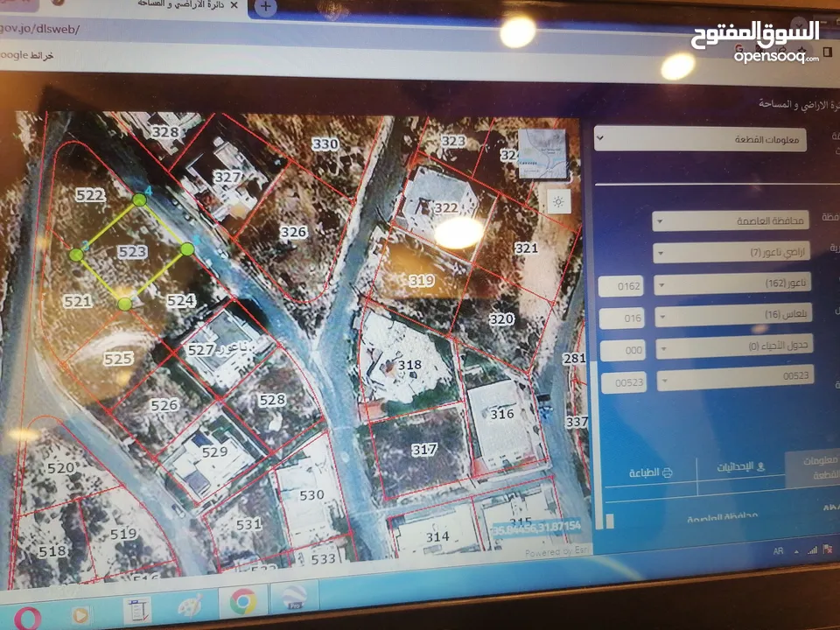
Task: Click the AR language indicator in system tray
Action: tap(779, 550)
